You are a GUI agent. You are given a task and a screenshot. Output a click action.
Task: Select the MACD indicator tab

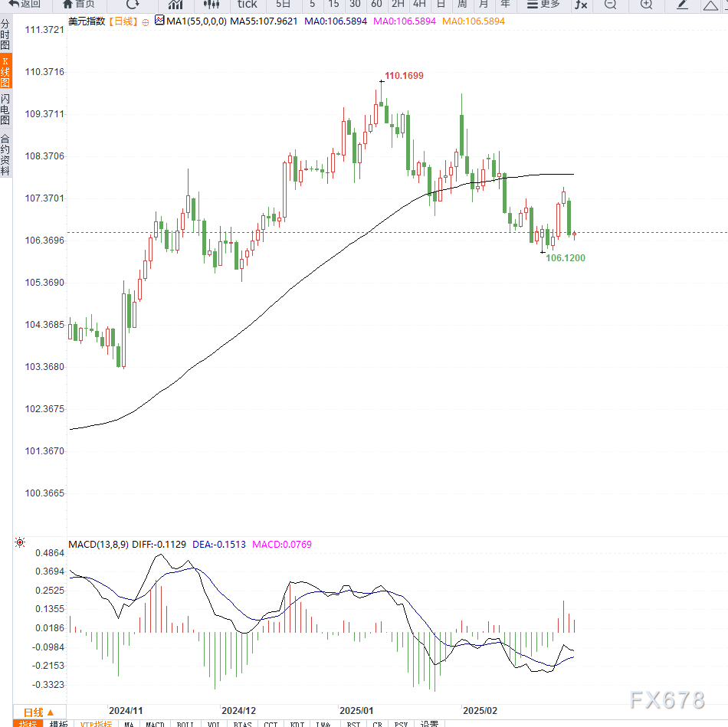(x=155, y=724)
